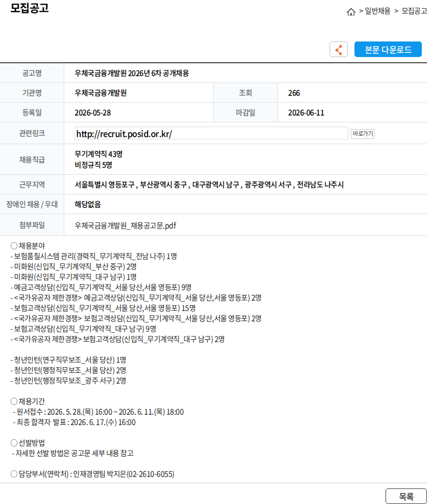The image size is (427, 504).
Task: Click the 채용기간 section heading
Action: (x=27, y=401)
